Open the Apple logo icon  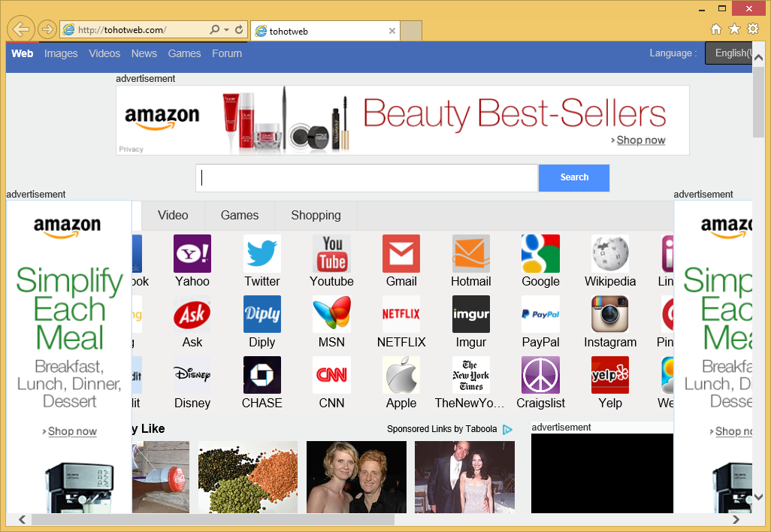click(x=401, y=375)
